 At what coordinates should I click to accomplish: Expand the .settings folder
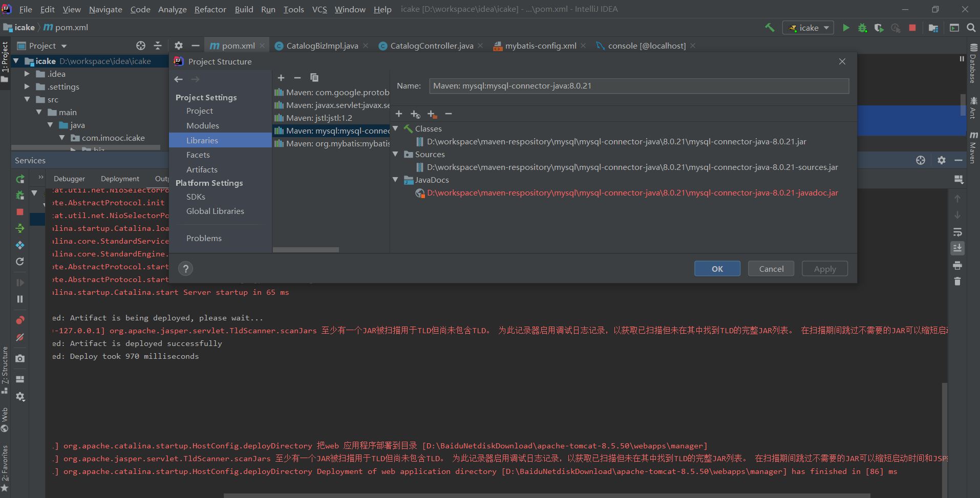coord(27,86)
